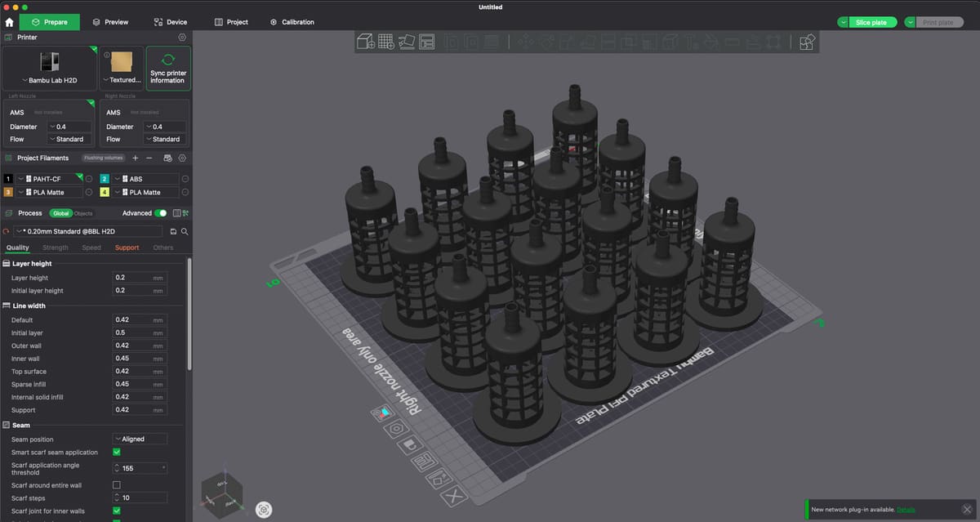Click the compare presets icon beside Advanced
Screen dimensions: 980x522
click(x=186, y=213)
